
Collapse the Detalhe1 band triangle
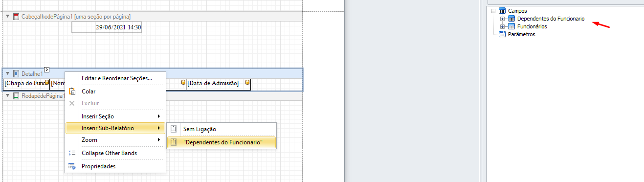tap(8, 73)
